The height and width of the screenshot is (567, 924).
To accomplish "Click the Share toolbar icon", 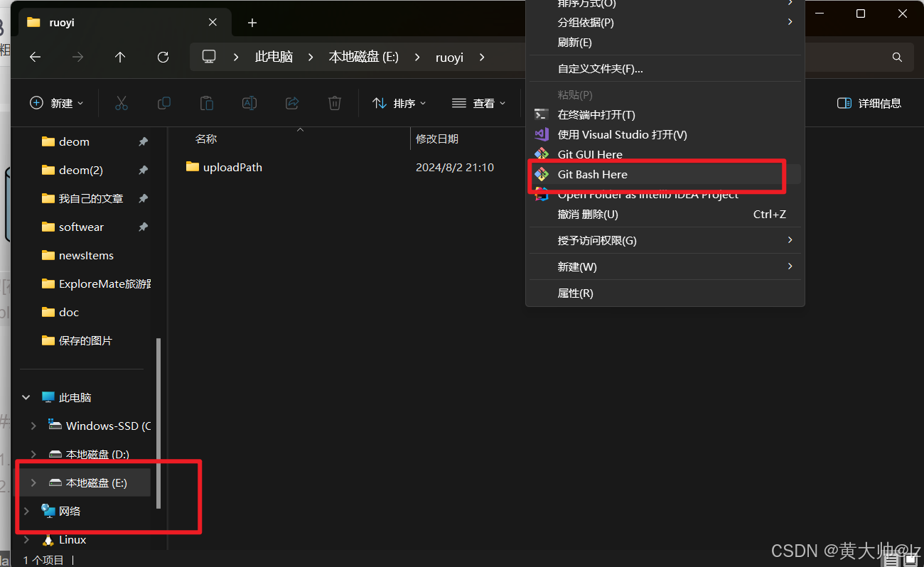I will pyautogui.click(x=292, y=103).
